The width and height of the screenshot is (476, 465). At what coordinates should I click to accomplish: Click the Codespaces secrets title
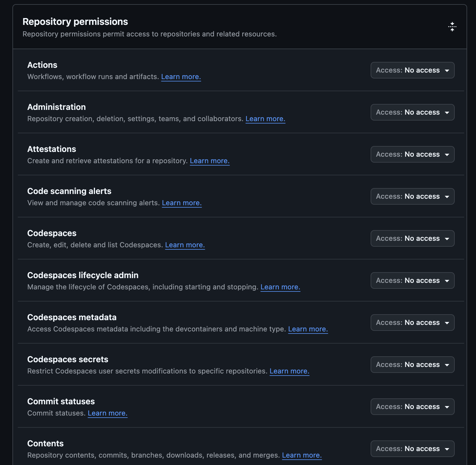point(68,359)
